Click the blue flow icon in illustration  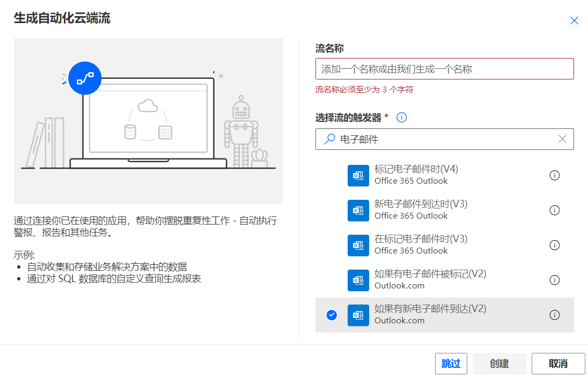click(85, 78)
